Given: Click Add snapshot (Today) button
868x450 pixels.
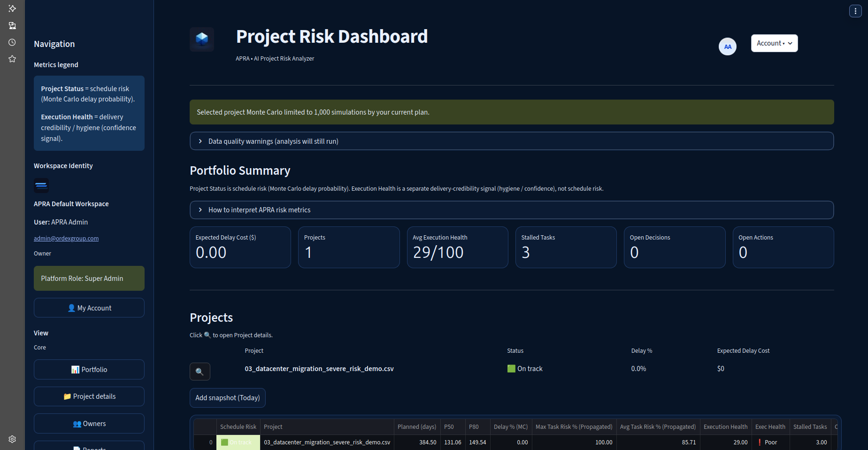Looking at the screenshot, I should point(228,398).
